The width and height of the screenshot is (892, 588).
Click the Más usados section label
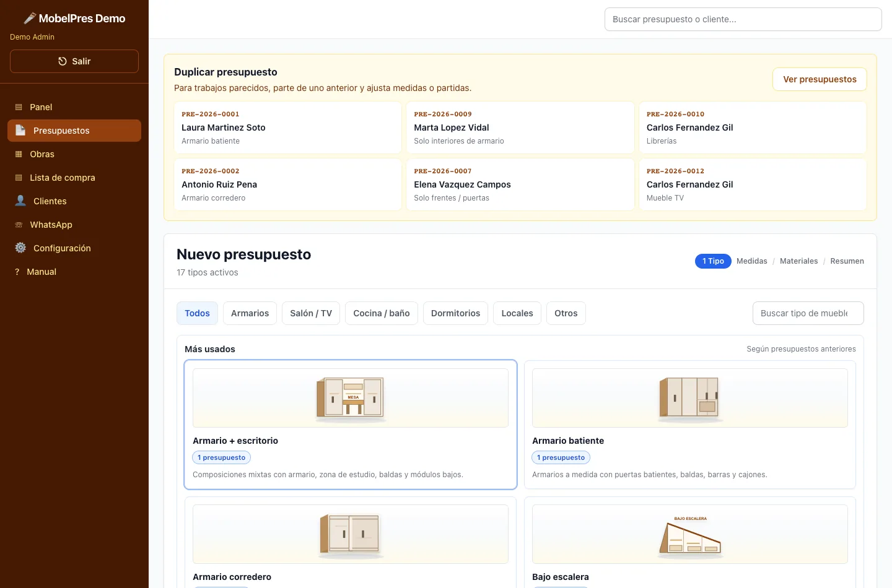click(x=210, y=349)
